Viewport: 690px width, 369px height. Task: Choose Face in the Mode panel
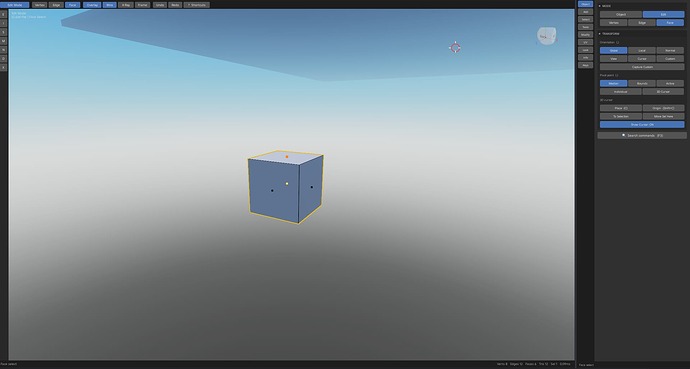click(670, 22)
